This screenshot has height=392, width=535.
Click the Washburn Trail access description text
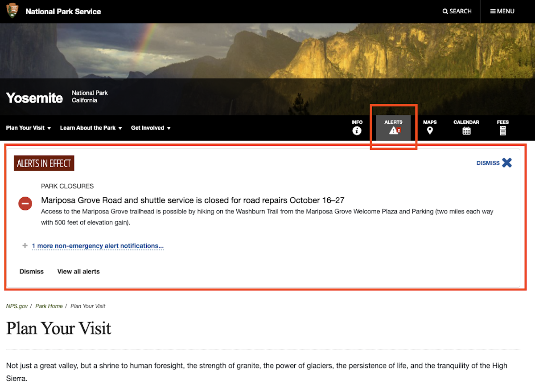click(267, 217)
